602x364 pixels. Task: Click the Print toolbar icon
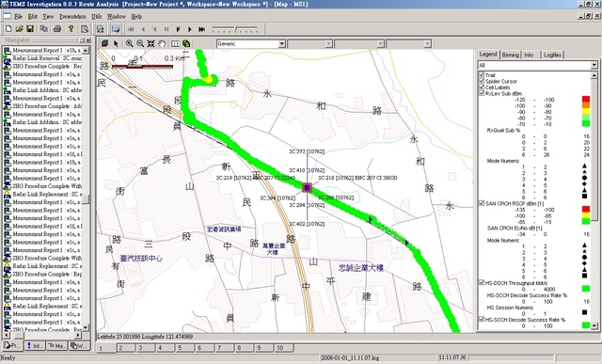[57, 29]
